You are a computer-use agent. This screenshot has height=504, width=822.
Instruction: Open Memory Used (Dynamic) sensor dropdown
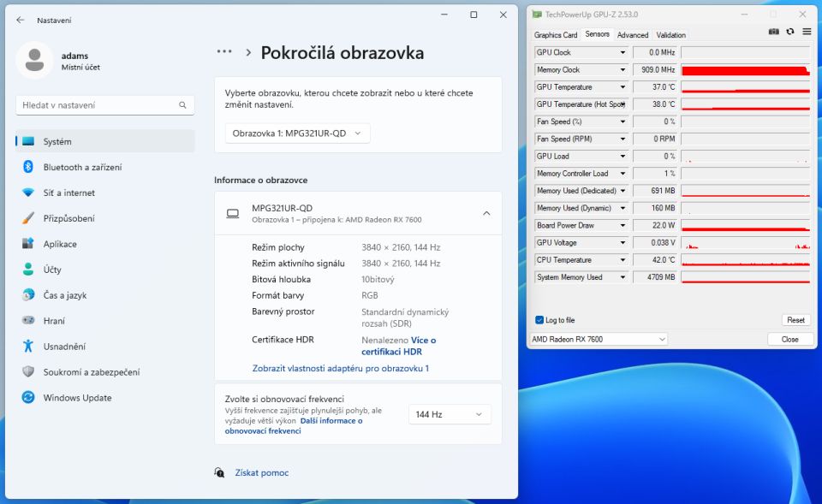(x=622, y=208)
